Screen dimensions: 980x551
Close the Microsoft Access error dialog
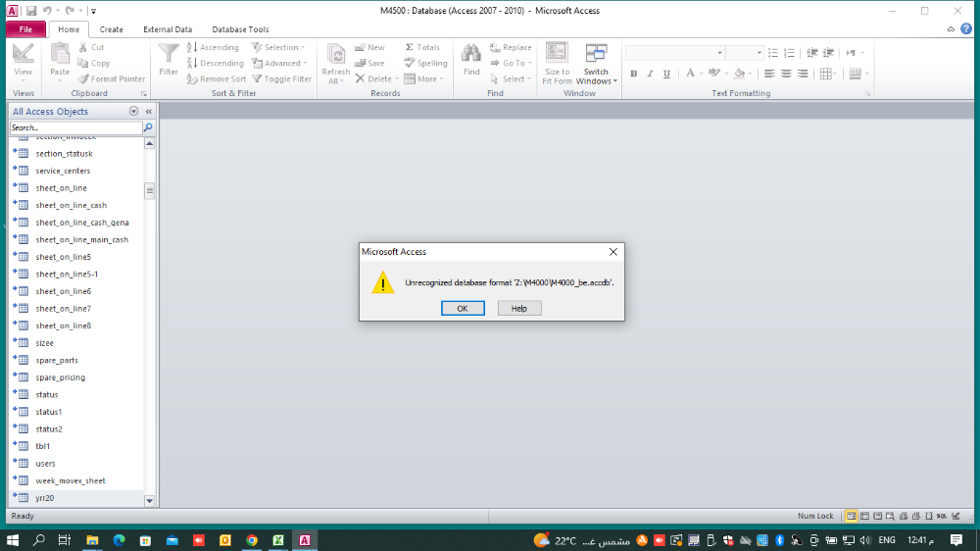coord(613,251)
